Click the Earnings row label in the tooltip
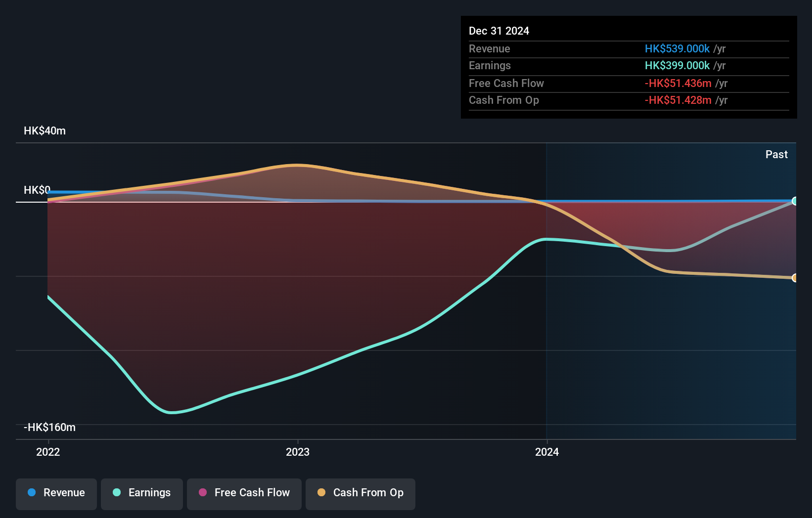The width and height of the screenshot is (812, 518). coord(490,65)
